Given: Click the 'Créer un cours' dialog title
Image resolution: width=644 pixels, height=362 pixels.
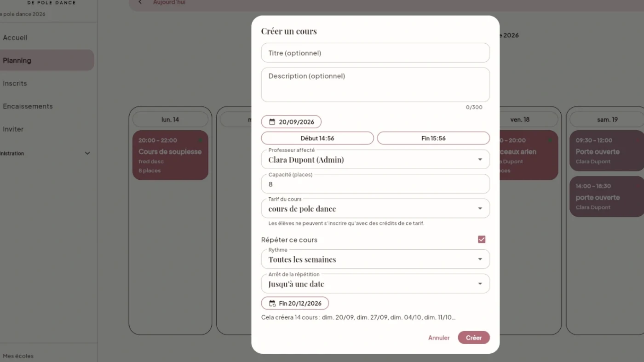Looking at the screenshot, I should (289, 31).
